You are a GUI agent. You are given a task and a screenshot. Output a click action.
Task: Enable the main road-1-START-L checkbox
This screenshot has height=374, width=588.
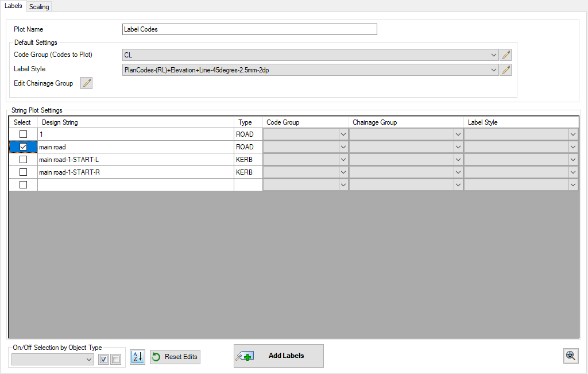tap(24, 160)
